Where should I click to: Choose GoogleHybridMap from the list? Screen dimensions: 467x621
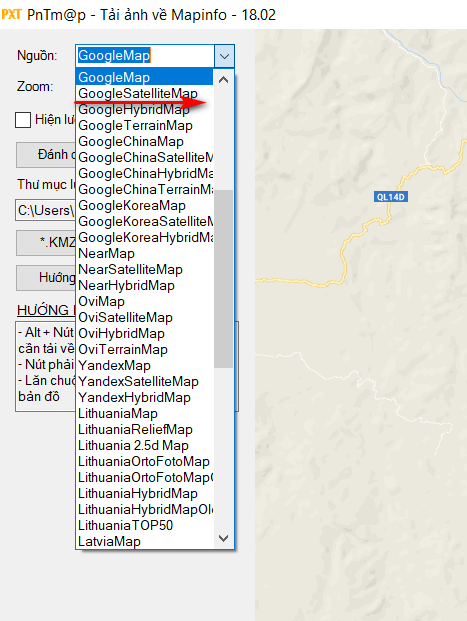coord(145,109)
